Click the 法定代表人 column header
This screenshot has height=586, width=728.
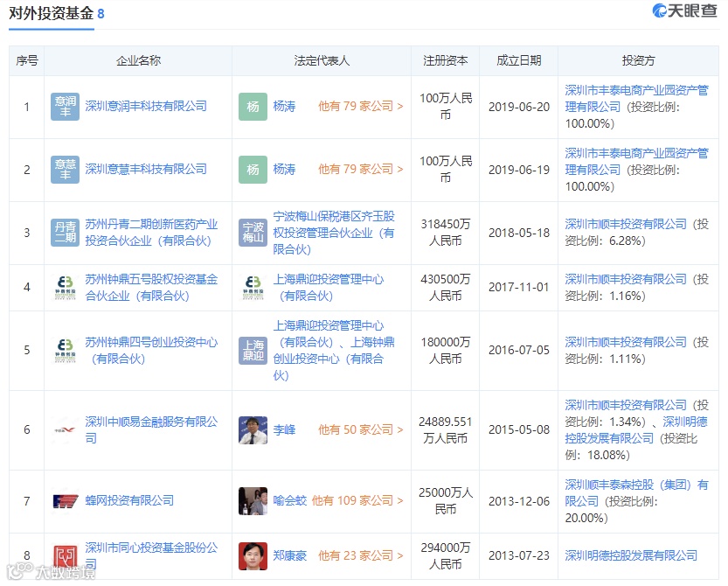pos(322,60)
